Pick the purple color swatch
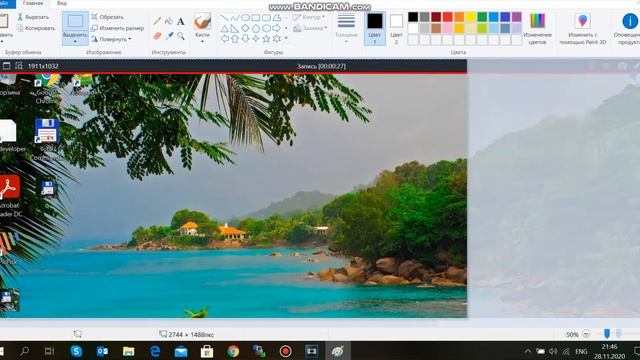The height and width of the screenshot is (360, 640). [x=517, y=17]
